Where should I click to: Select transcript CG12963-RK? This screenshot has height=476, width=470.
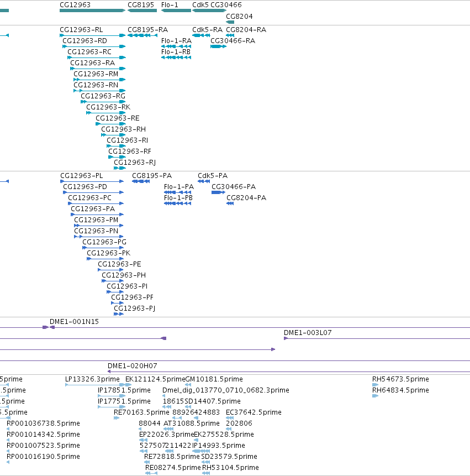point(106,113)
